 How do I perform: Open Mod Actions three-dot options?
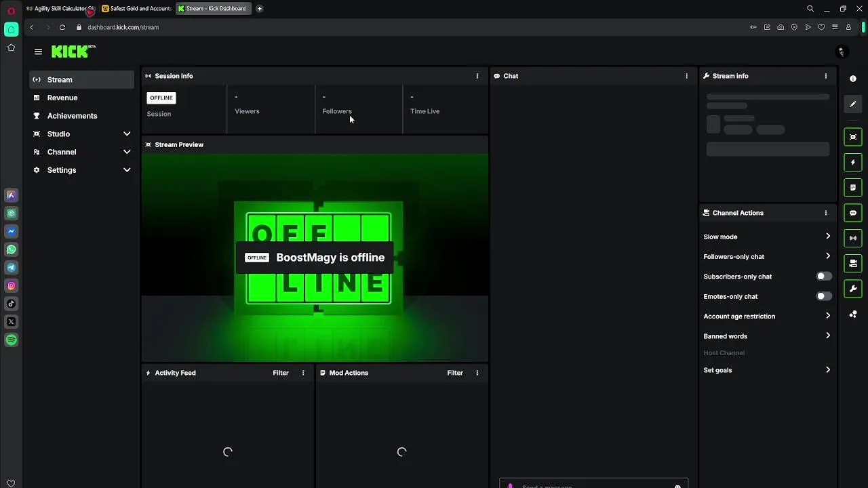point(477,373)
